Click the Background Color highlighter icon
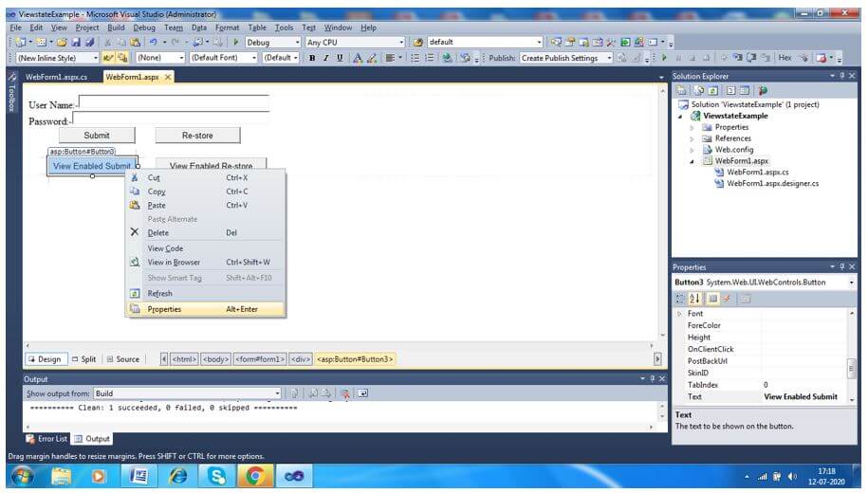868x493 pixels. click(372, 58)
